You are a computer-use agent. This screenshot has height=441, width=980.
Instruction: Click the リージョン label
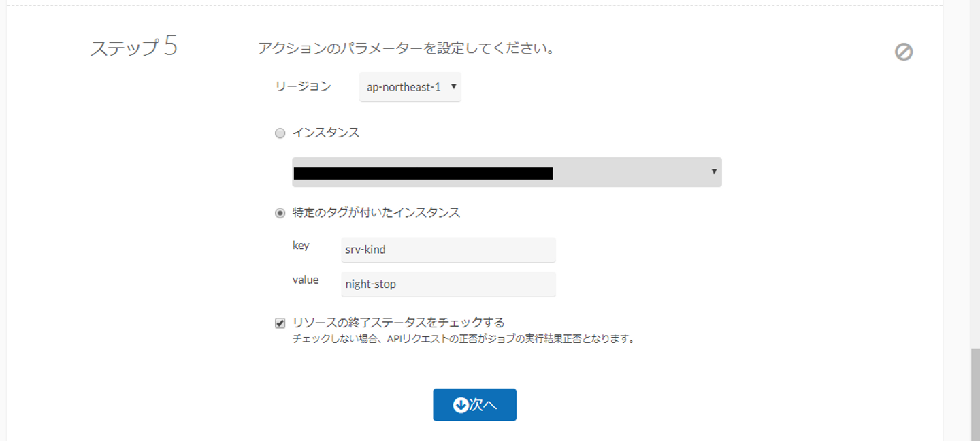tap(304, 86)
